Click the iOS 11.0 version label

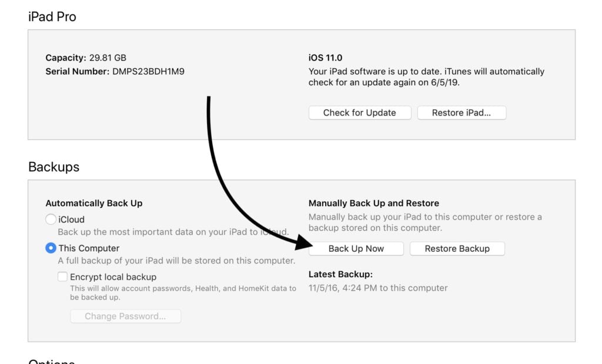coord(325,58)
